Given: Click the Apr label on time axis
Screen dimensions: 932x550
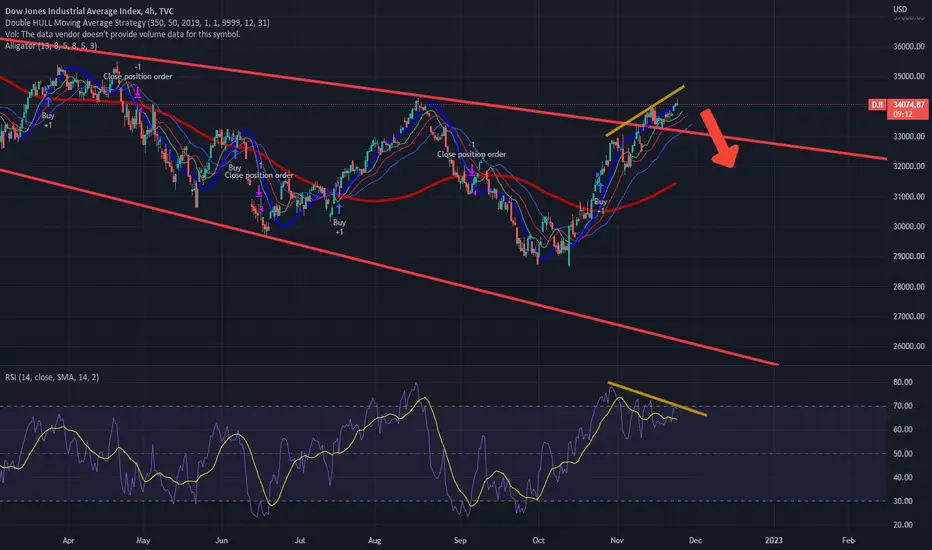Looking at the screenshot, I should click(x=68, y=540).
